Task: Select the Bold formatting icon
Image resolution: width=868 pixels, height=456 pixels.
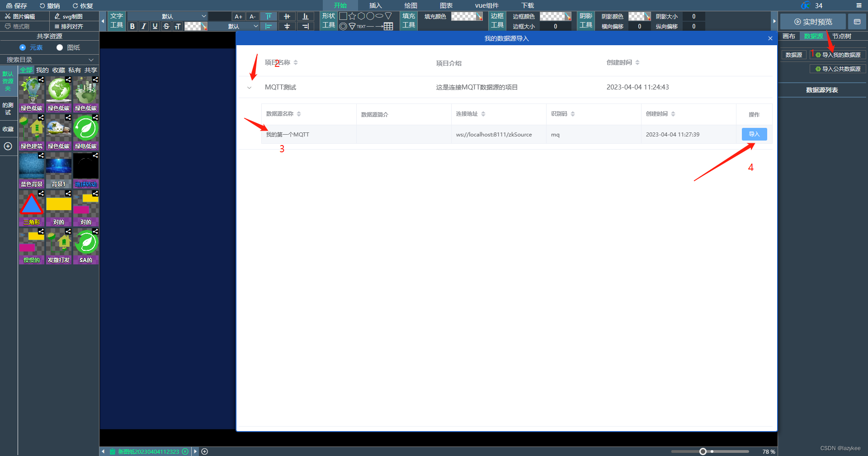Action: coord(132,26)
